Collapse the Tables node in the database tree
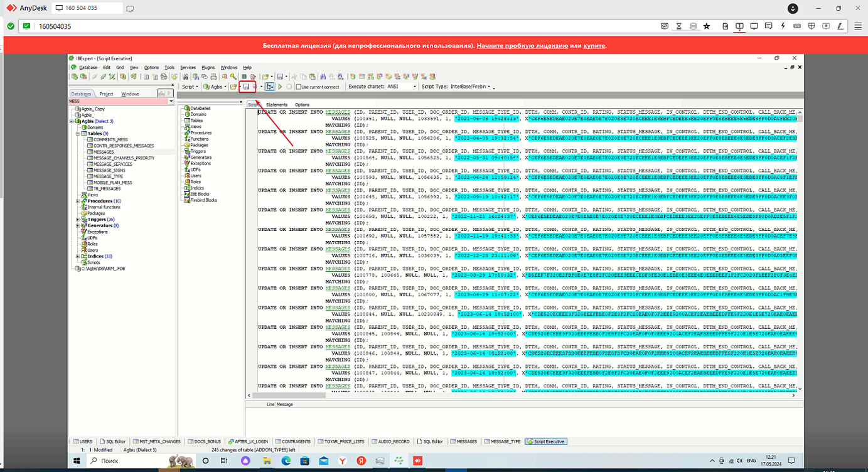This screenshot has height=472, width=868. click(x=78, y=134)
